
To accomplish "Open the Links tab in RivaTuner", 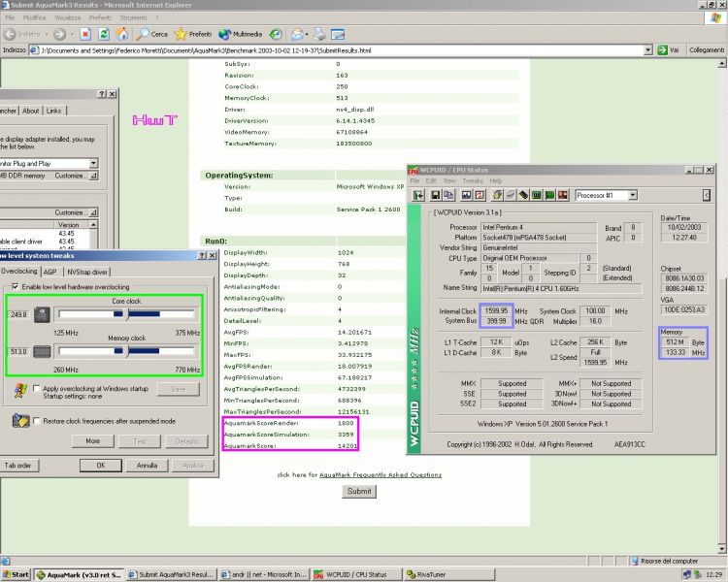I will [x=53, y=111].
